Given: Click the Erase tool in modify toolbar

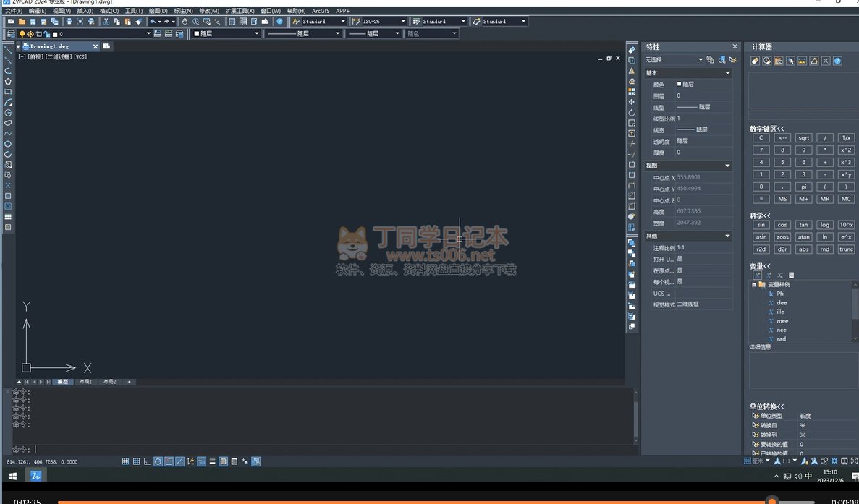Looking at the screenshot, I should coord(632,50).
